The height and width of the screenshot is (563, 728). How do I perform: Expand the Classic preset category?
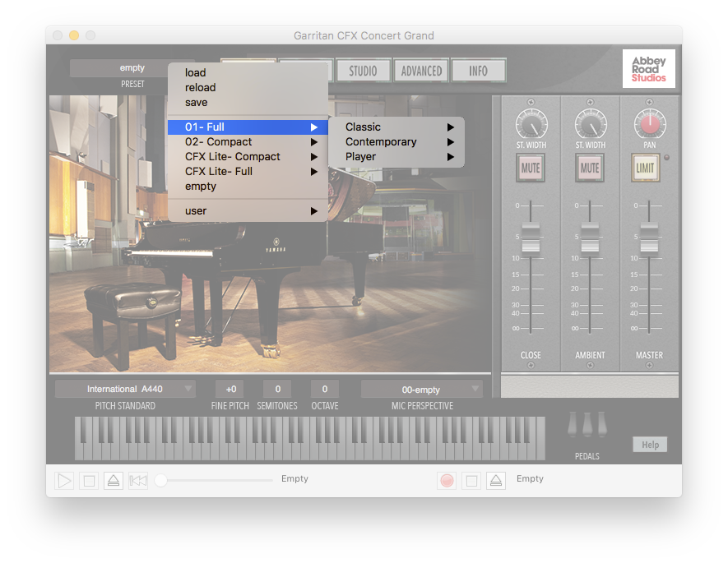[x=396, y=127]
